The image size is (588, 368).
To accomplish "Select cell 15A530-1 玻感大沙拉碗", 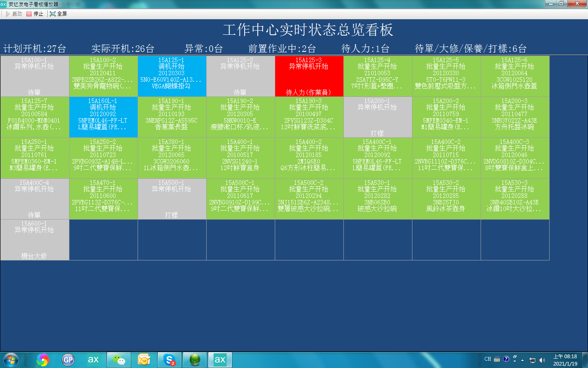I will click(378, 199).
